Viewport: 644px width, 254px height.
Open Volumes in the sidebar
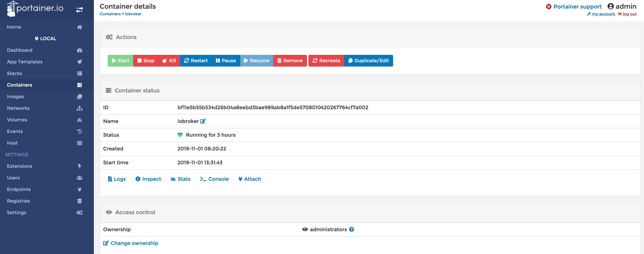17,120
